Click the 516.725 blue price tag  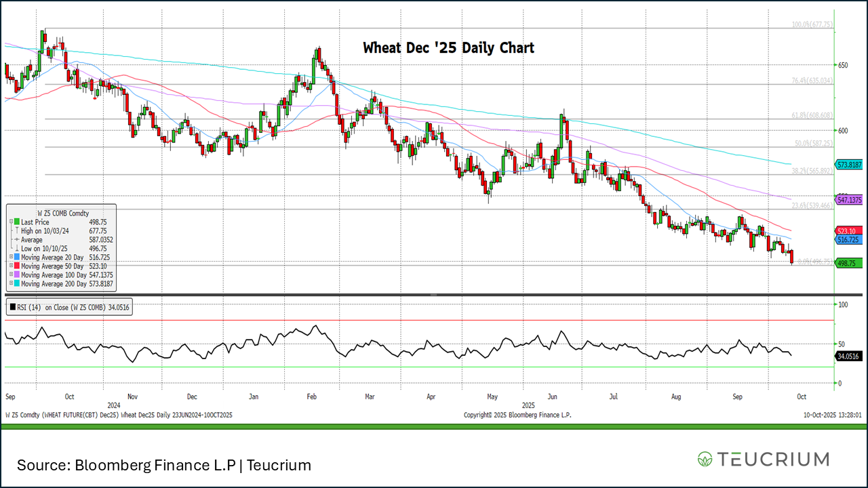pyautogui.click(x=849, y=240)
